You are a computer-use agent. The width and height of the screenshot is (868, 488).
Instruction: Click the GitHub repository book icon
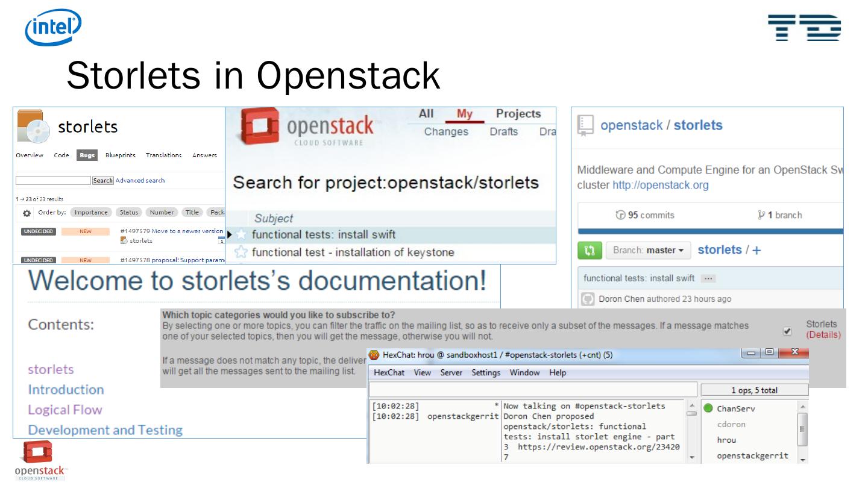coord(587,125)
